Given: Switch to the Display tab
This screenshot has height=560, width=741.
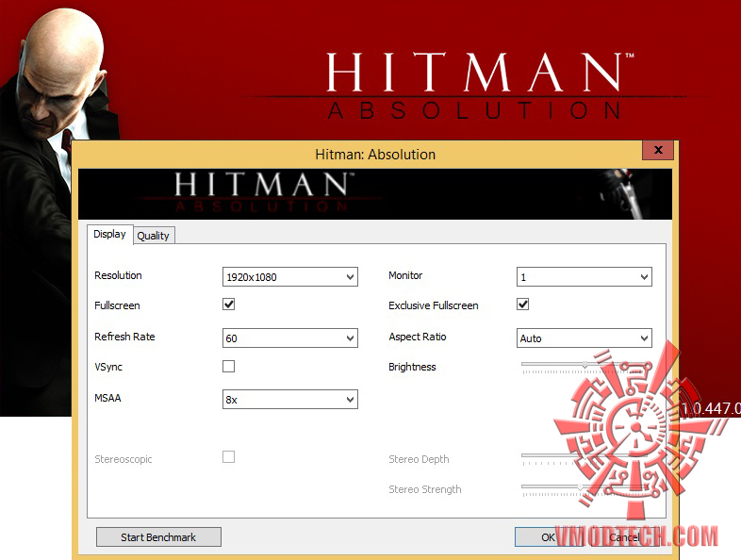Looking at the screenshot, I should tap(110, 235).
